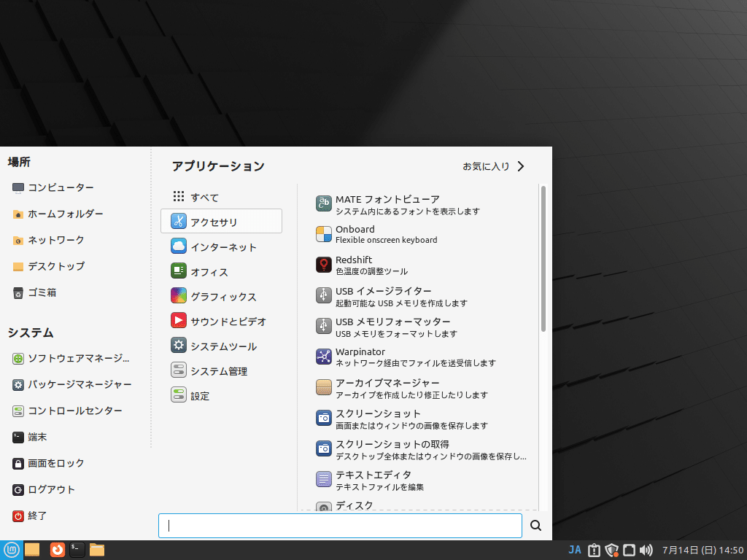Select システムツール category
Viewport: 747px width, 560px height.
(x=221, y=346)
